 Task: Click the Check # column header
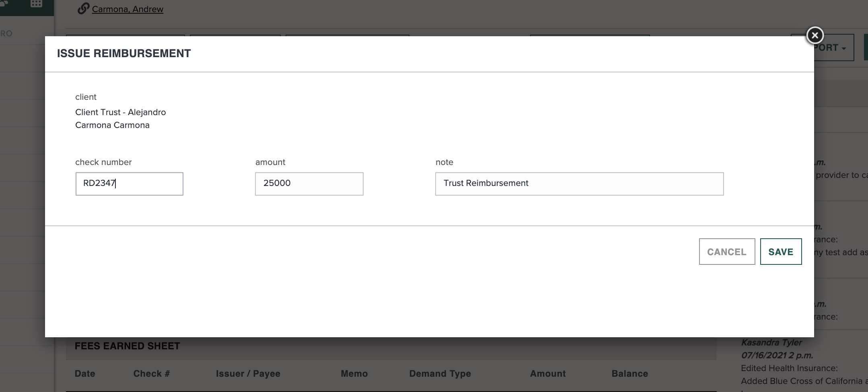click(x=151, y=373)
